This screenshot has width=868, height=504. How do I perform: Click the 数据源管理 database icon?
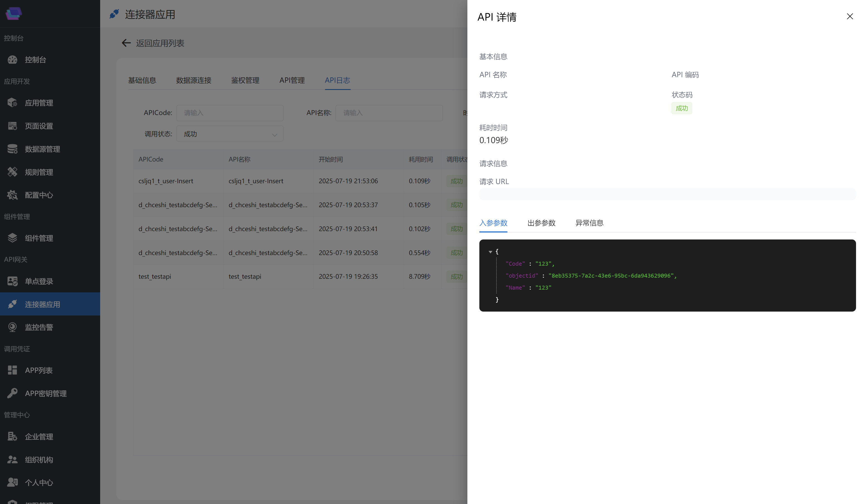click(13, 149)
